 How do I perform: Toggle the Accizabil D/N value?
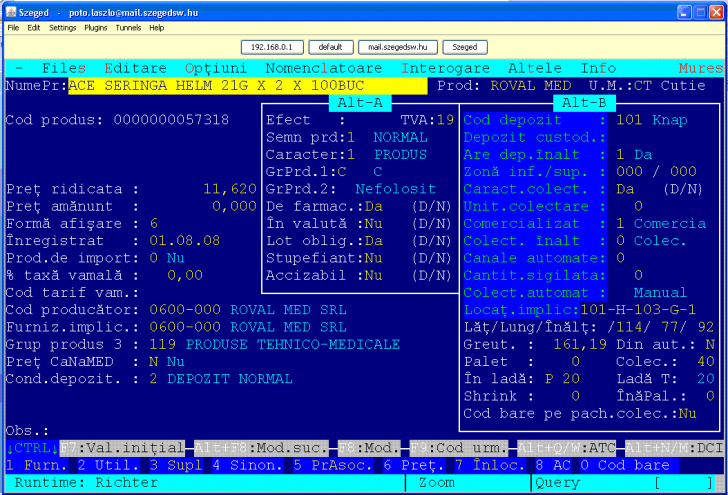click(372, 274)
